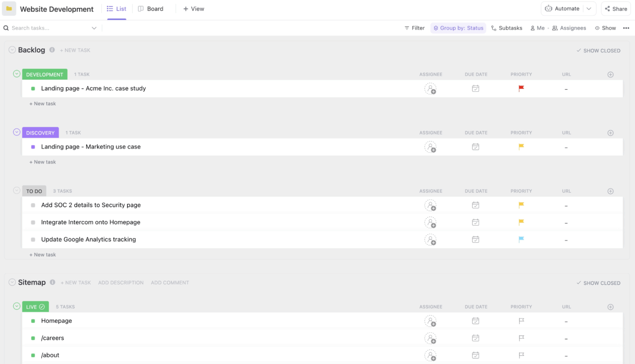Open due date calendar for Integrate Intercom task

click(475, 222)
